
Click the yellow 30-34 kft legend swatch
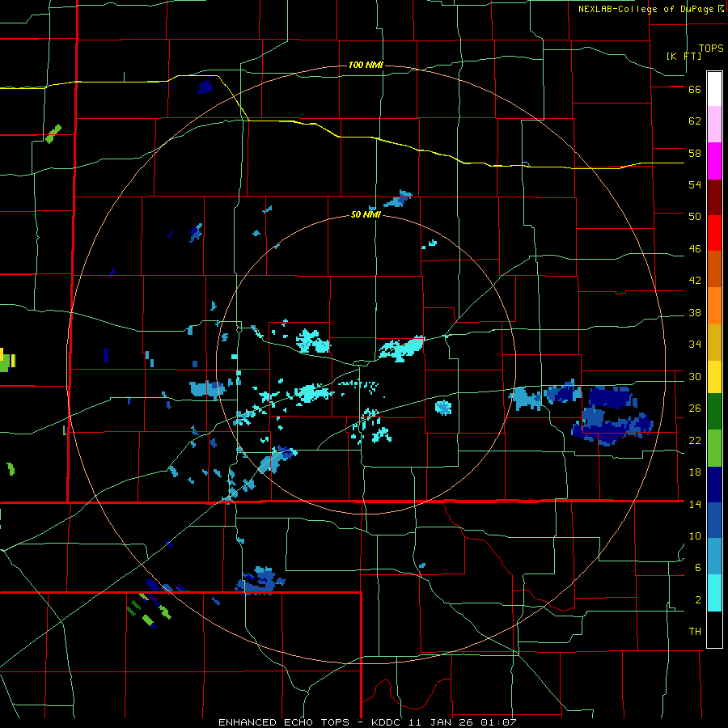(x=714, y=377)
